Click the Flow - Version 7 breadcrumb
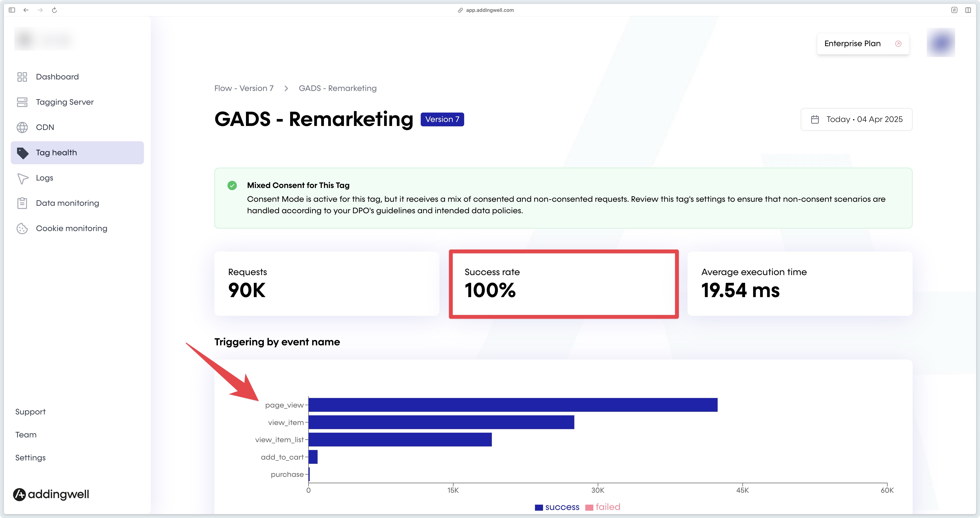Image resolution: width=980 pixels, height=518 pixels. pos(244,88)
